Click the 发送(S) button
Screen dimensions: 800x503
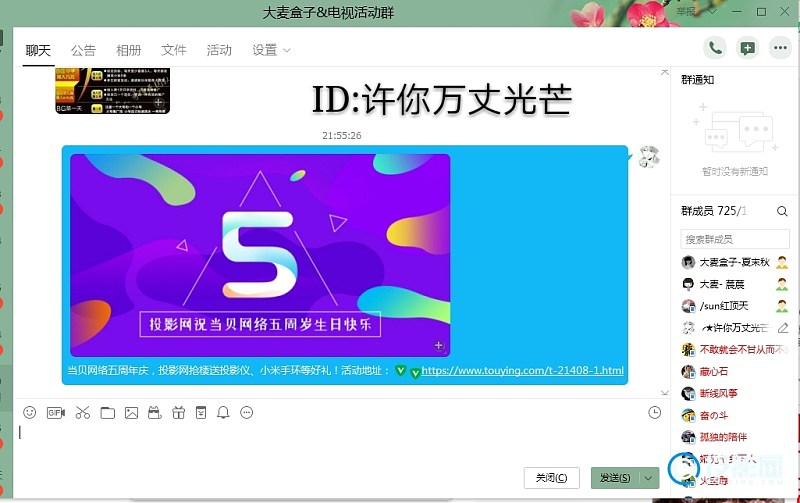tap(615, 478)
